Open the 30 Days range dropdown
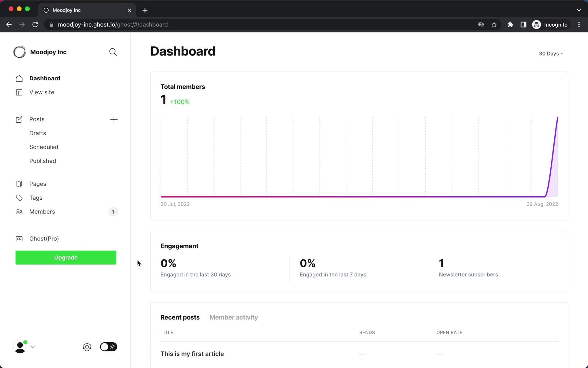This screenshot has width=588, height=368. click(551, 54)
